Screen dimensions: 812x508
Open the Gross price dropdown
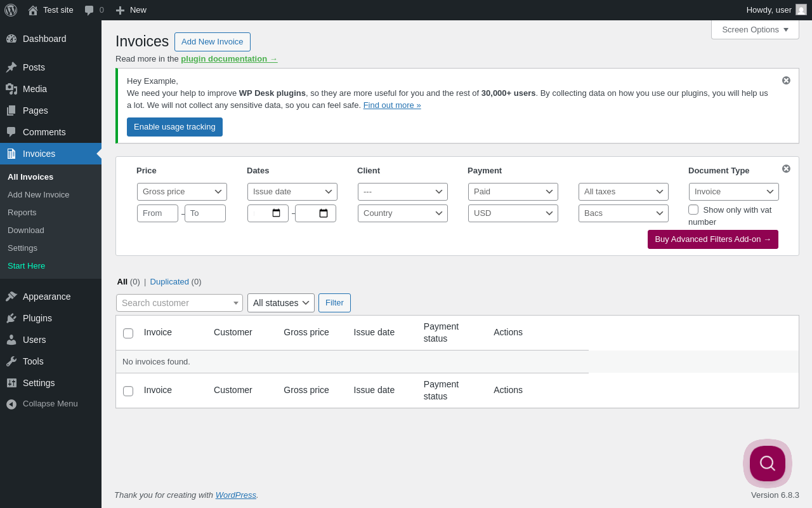click(x=182, y=192)
